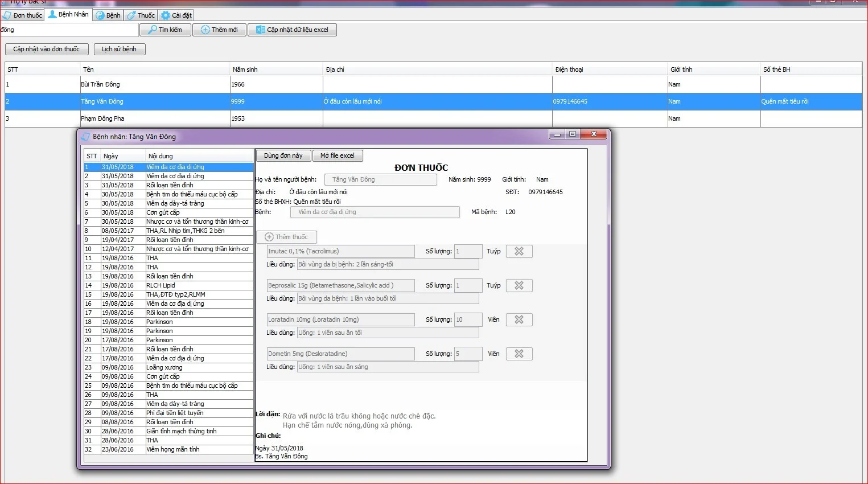This screenshot has height=484, width=868.
Task: Click Thêm mới to add a patient
Action: click(x=219, y=30)
